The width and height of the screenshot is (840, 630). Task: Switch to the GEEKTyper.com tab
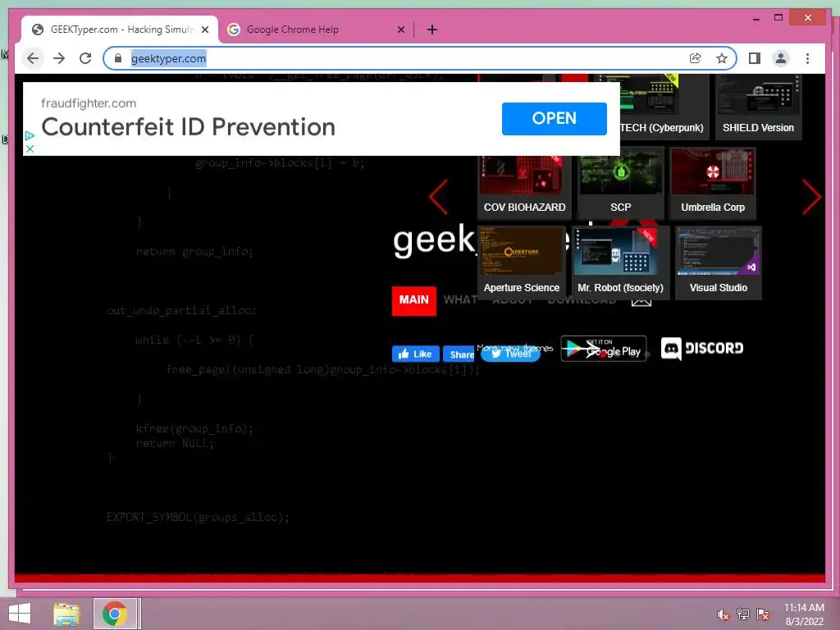(x=119, y=30)
